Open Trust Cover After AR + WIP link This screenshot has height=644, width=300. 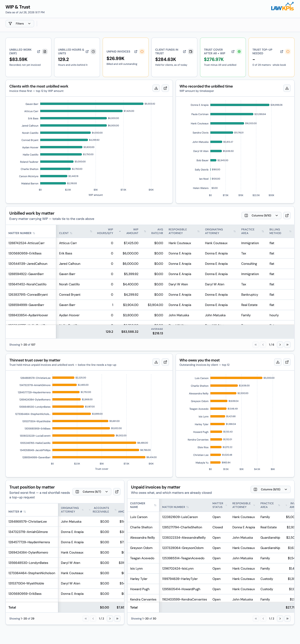click(x=233, y=51)
